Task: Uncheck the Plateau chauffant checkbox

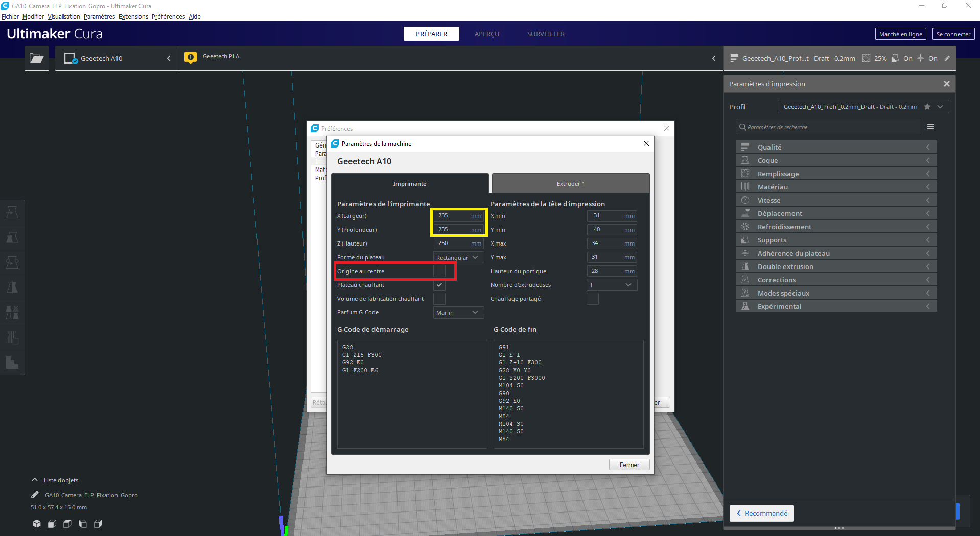Action: pos(439,285)
